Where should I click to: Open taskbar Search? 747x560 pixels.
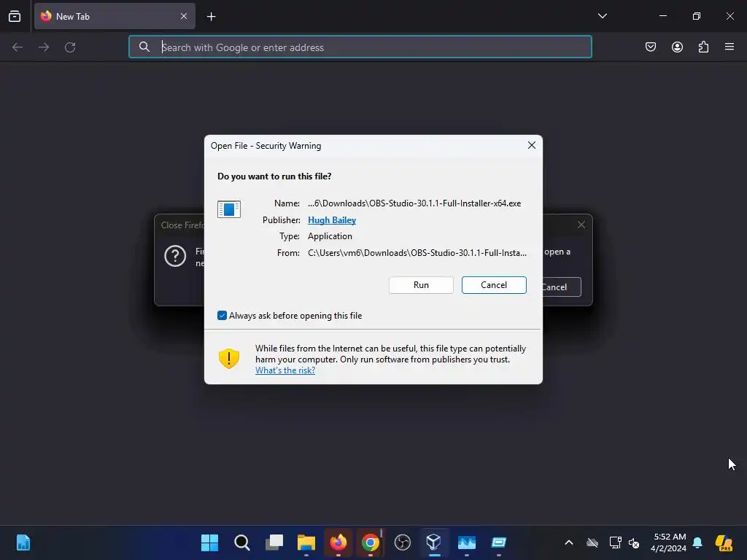(x=242, y=542)
